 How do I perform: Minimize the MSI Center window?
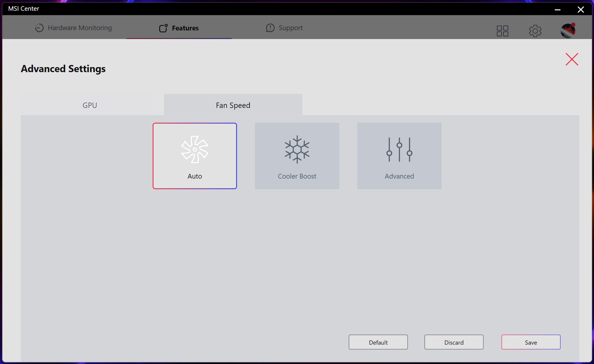[x=558, y=10]
